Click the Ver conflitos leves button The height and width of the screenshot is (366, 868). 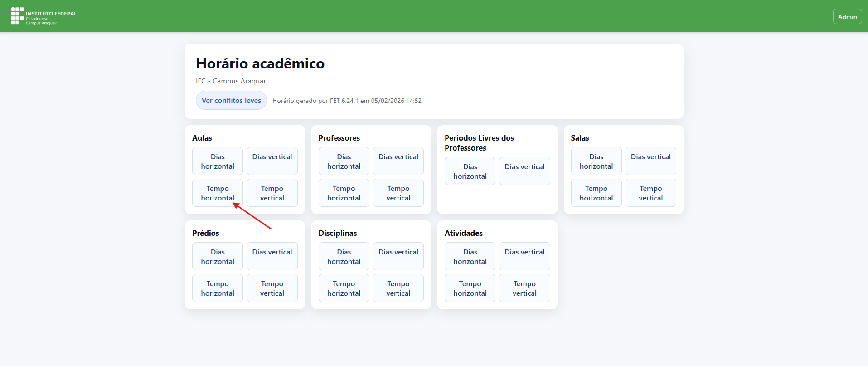(x=231, y=100)
